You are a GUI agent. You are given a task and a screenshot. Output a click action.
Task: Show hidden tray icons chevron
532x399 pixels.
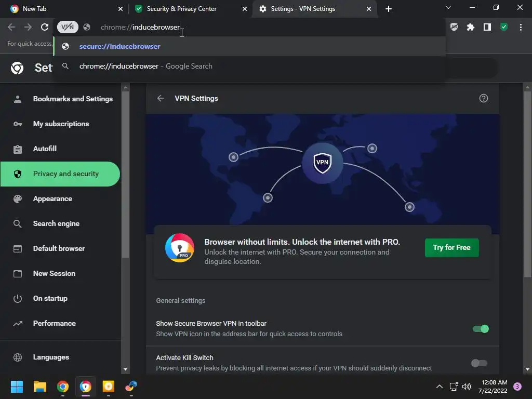[439, 387]
